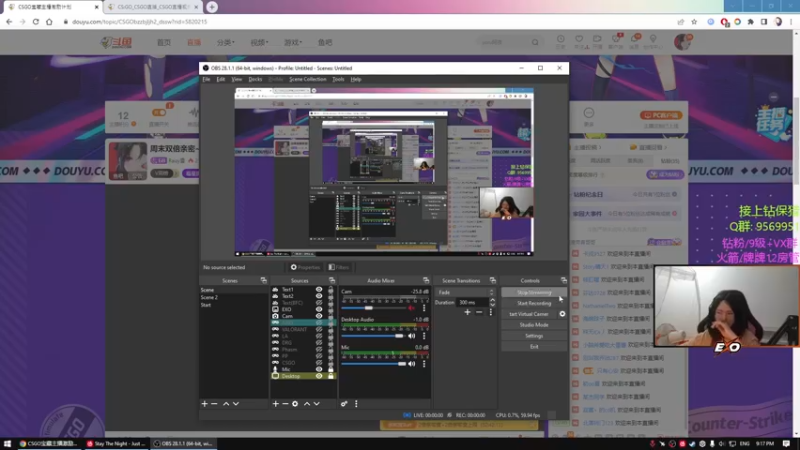
Task: Click the Exit button in OBS Controls
Action: click(x=534, y=346)
